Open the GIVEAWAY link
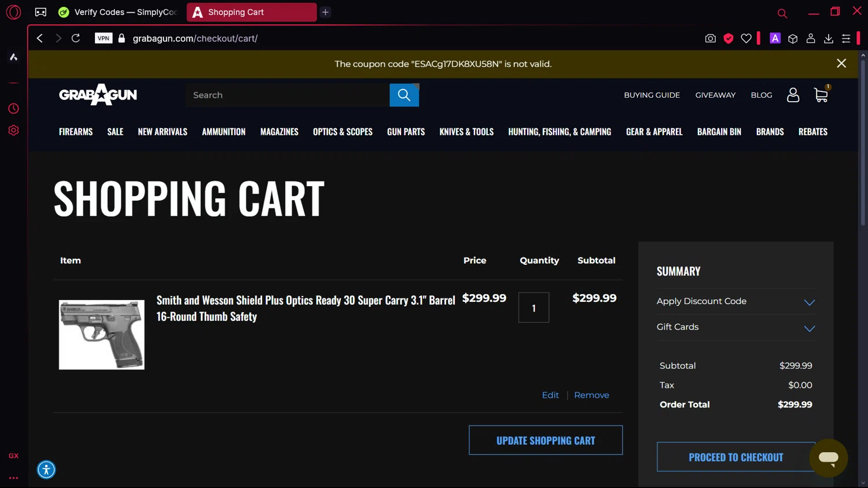This screenshot has width=868, height=488. (x=715, y=95)
